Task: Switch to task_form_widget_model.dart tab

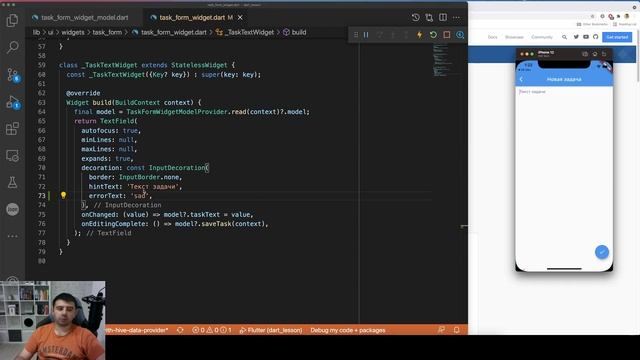Action: pyautogui.click(x=84, y=18)
